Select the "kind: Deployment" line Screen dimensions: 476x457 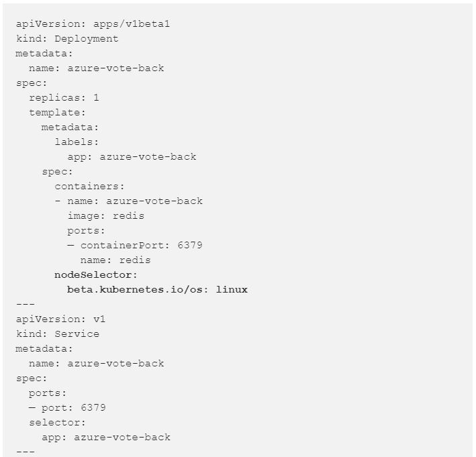pos(67,39)
